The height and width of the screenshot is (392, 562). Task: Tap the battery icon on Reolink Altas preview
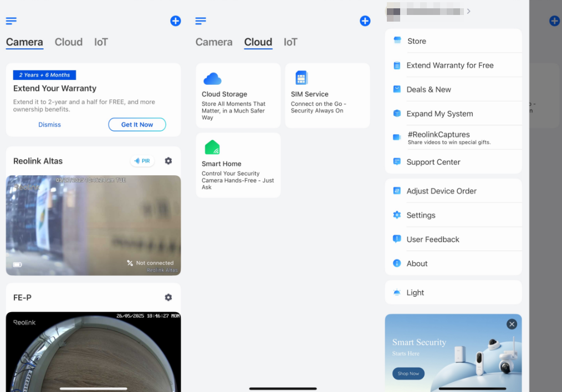coord(17,264)
